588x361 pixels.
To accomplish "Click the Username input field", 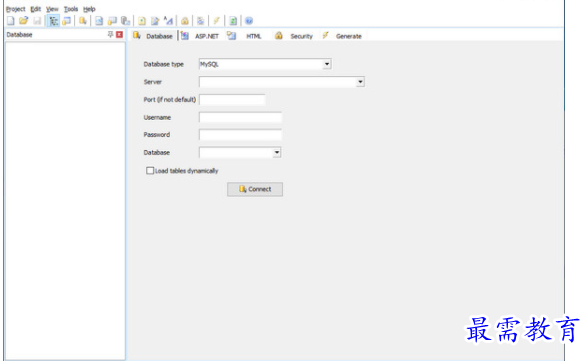I will 240,117.
